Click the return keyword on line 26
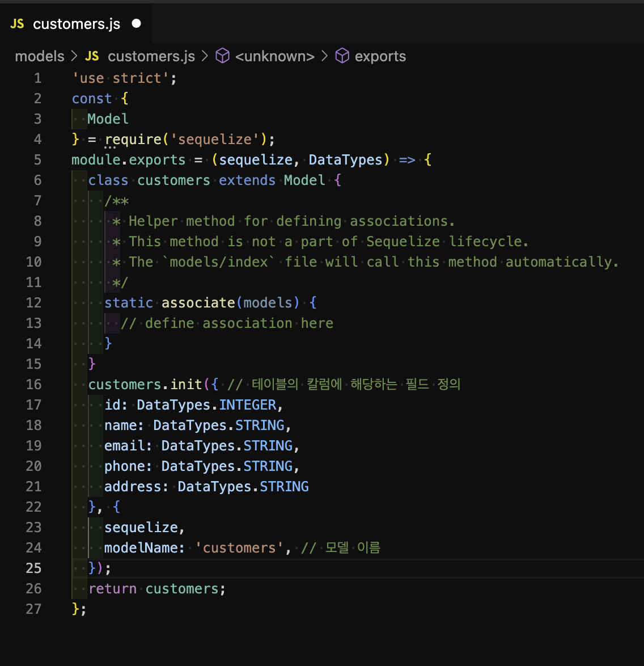The image size is (644, 666). tap(112, 589)
